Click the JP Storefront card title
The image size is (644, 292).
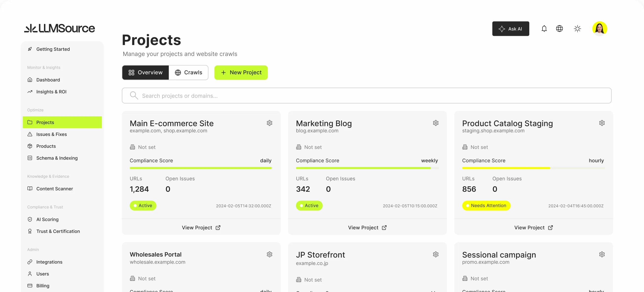(x=321, y=255)
